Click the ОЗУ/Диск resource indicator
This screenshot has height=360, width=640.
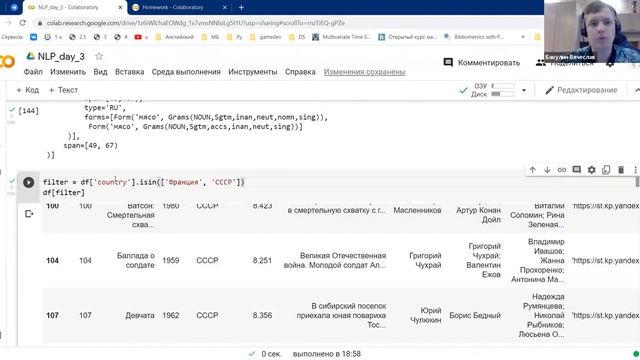[x=492, y=90]
